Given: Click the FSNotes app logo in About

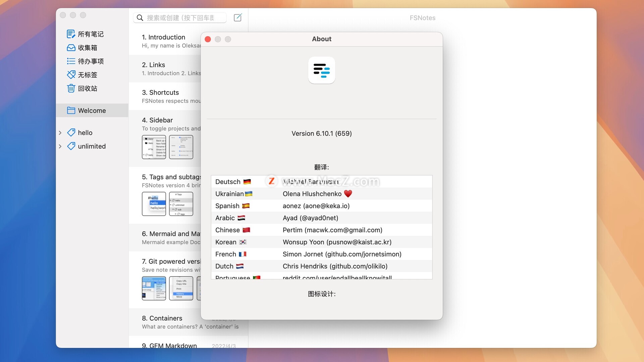Looking at the screenshot, I should [322, 70].
